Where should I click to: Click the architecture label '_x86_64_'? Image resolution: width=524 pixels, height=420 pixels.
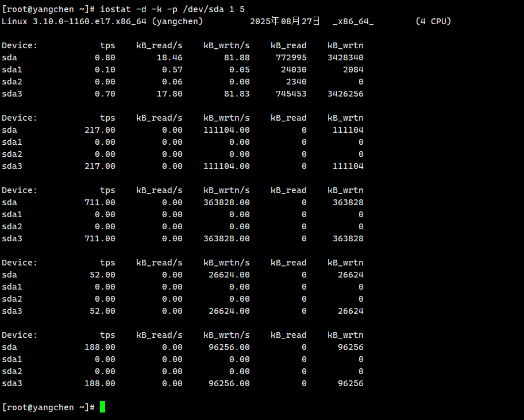pos(353,22)
